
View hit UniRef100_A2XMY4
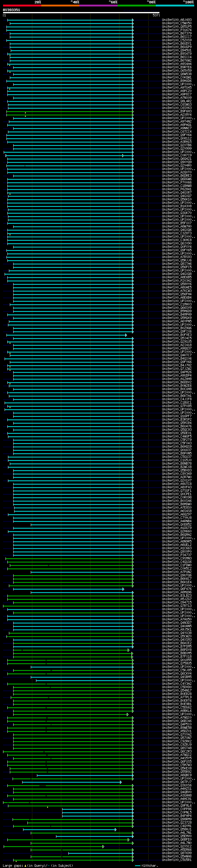177,115
